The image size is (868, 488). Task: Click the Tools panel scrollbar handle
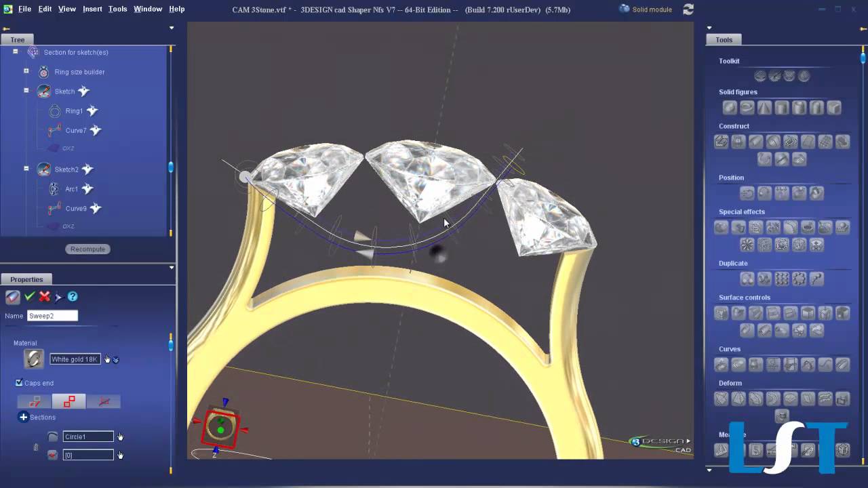click(863, 58)
